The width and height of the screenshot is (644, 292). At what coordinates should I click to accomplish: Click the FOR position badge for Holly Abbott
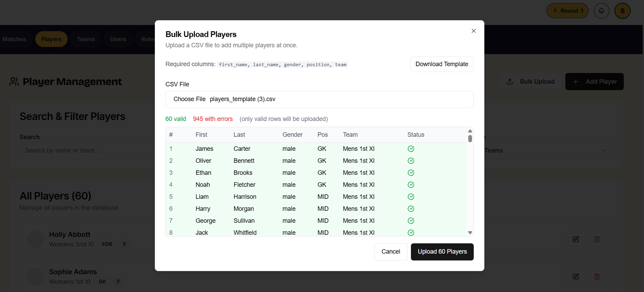107,244
